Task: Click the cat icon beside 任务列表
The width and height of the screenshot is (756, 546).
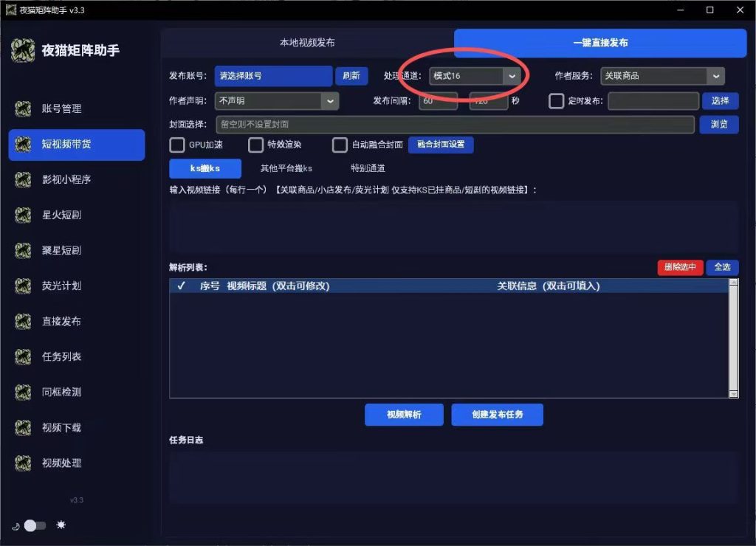Action: 23,356
